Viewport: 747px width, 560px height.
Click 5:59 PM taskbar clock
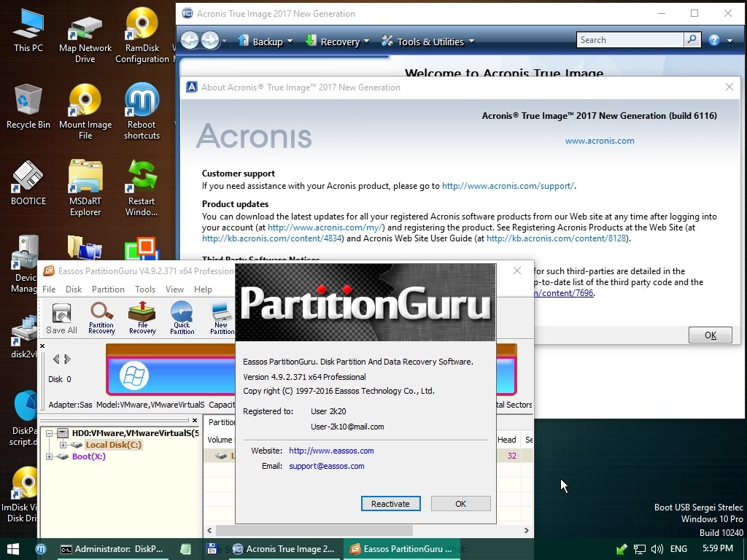[x=717, y=548]
